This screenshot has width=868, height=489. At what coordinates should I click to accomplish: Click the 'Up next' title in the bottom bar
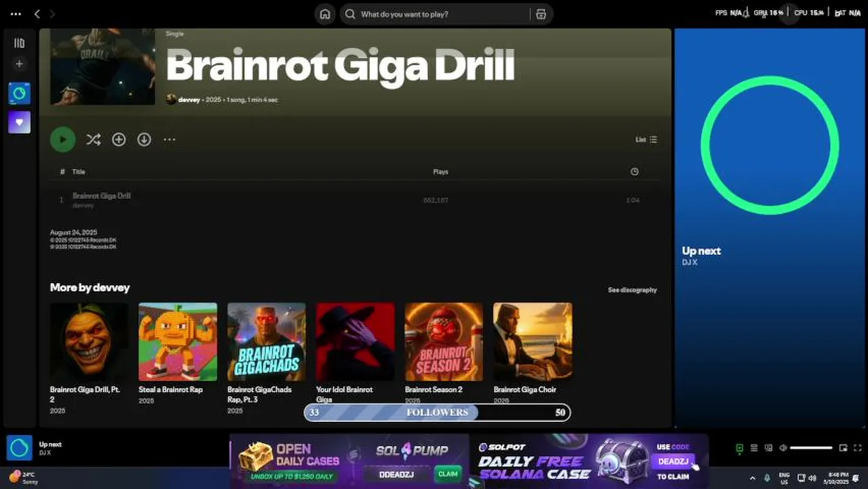click(x=50, y=444)
